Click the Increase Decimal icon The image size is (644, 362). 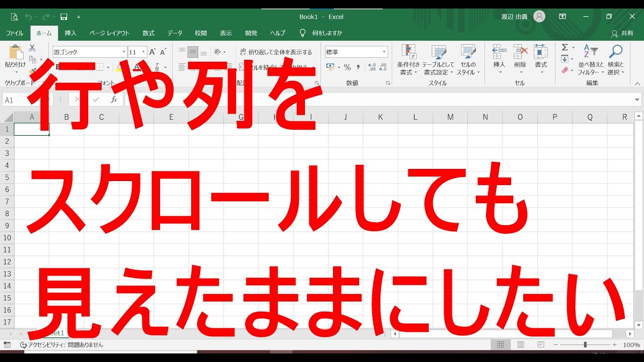point(372,67)
